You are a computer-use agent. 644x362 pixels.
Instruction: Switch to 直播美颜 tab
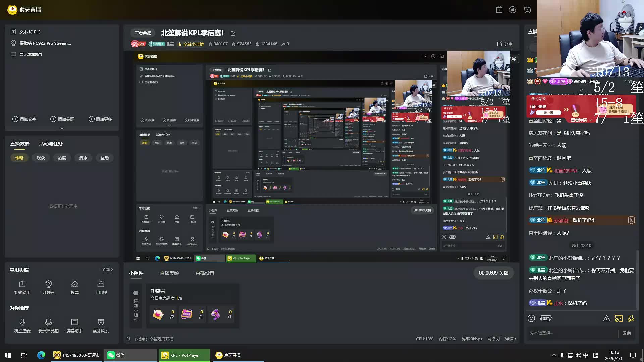point(169,273)
